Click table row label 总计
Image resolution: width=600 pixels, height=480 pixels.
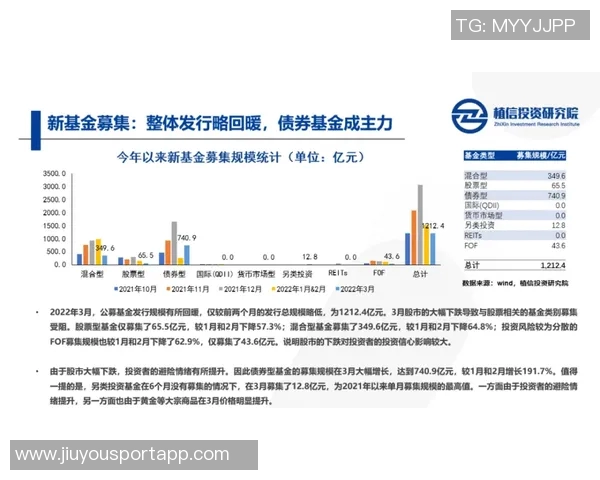[472, 265]
